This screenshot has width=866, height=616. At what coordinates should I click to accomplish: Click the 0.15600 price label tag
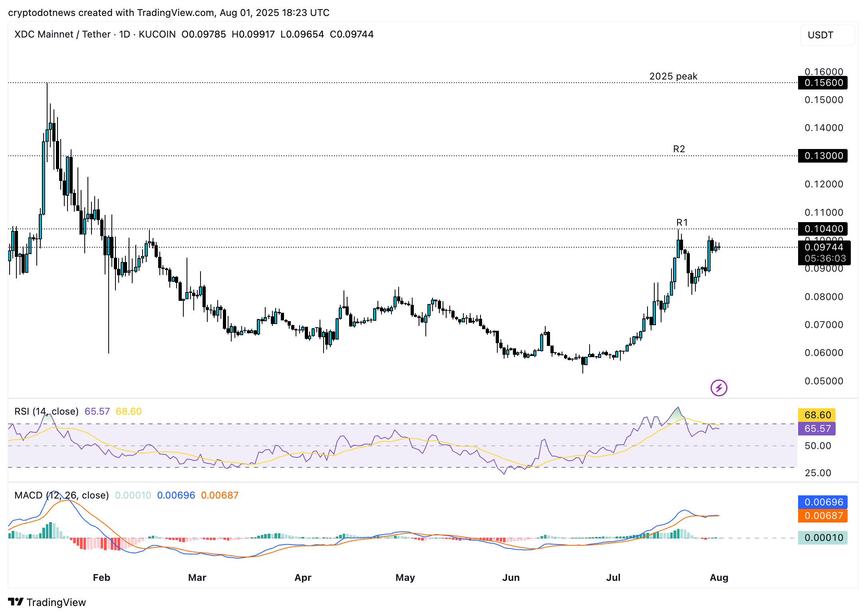[x=823, y=83]
